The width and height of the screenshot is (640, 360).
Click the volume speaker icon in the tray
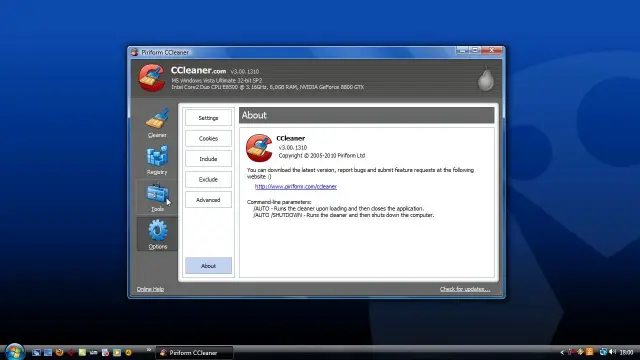[613, 351]
